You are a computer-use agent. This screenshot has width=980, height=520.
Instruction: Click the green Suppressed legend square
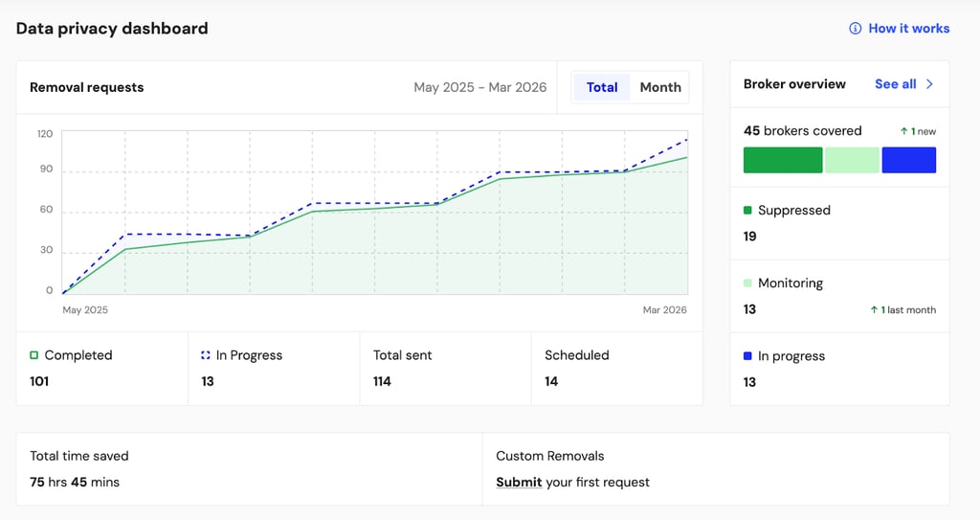coord(747,211)
